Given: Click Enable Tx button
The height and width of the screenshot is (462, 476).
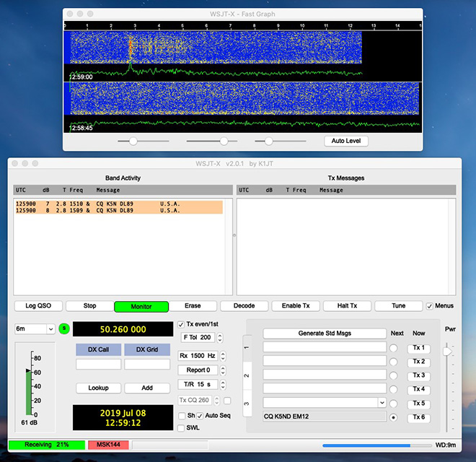Looking at the screenshot, I should click(x=296, y=306).
